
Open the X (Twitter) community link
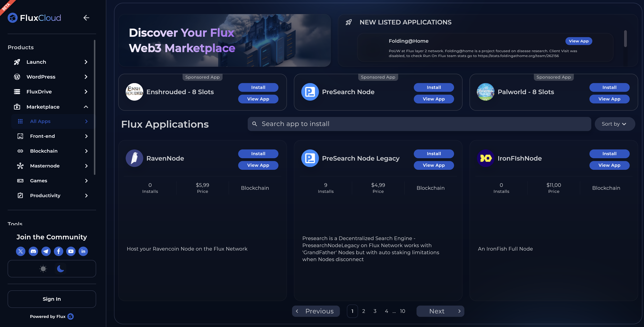21,251
